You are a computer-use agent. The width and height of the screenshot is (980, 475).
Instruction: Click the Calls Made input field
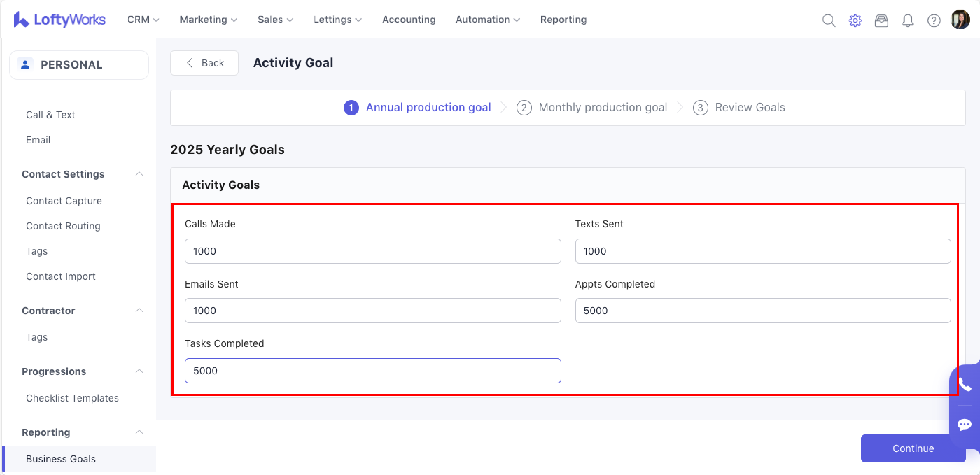[372, 251]
